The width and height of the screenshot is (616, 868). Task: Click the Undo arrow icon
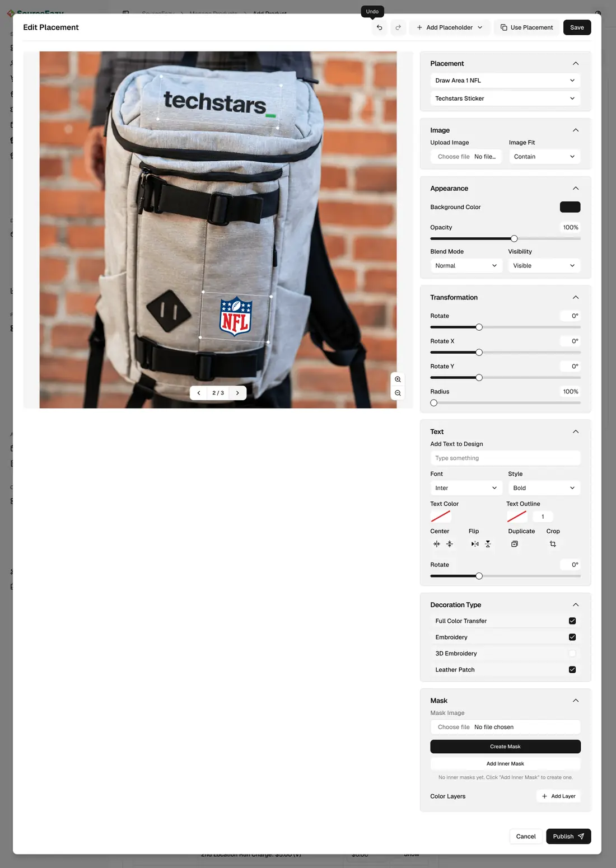coord(379,27)
